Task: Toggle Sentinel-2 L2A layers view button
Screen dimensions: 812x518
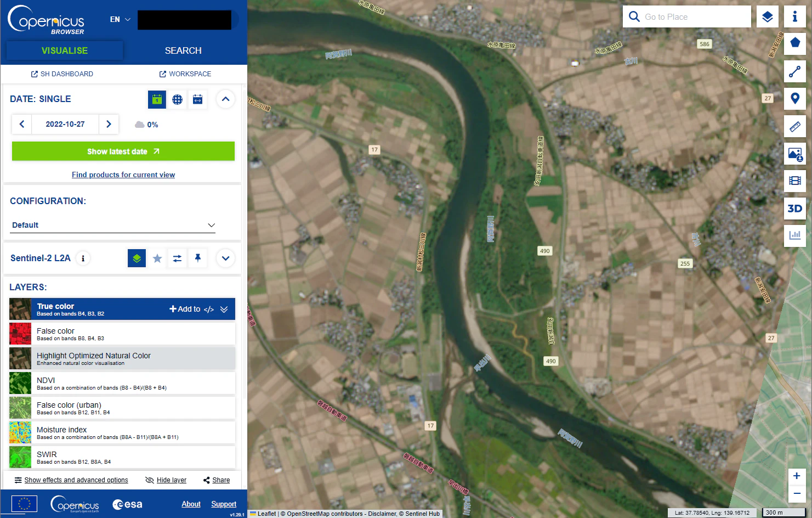Action: pos(137,258)
